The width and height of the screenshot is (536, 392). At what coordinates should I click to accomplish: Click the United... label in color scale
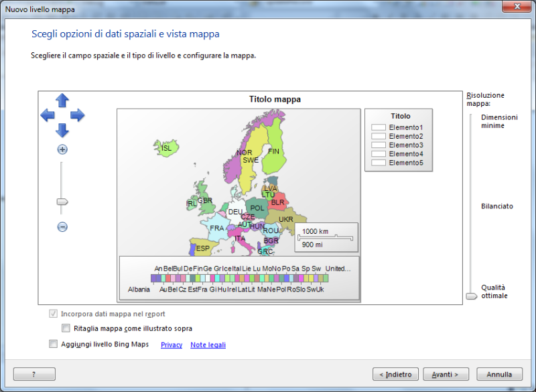(x=338, y=269)
